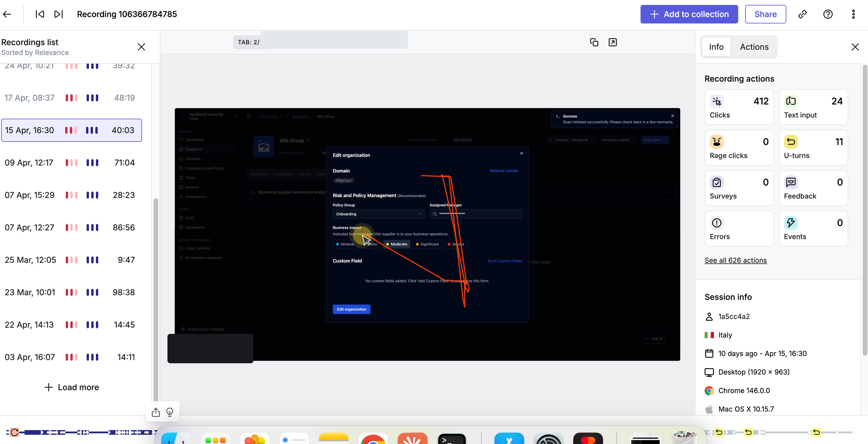Click the Edit organization submit button
This screenshot has width=868, height=444.
351,309
